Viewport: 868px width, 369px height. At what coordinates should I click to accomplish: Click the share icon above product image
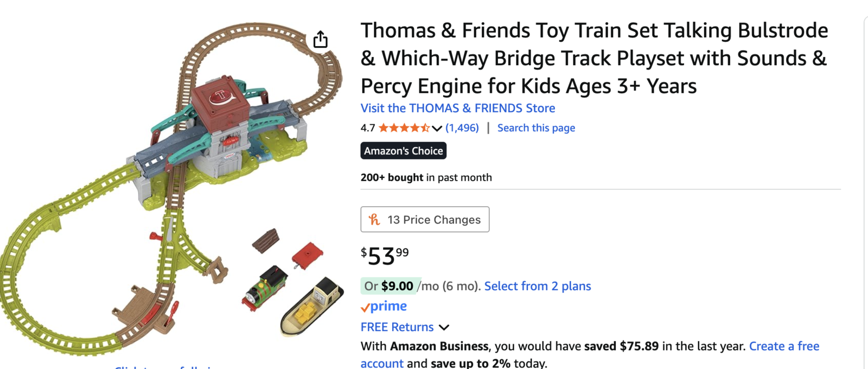coord(320,40)
